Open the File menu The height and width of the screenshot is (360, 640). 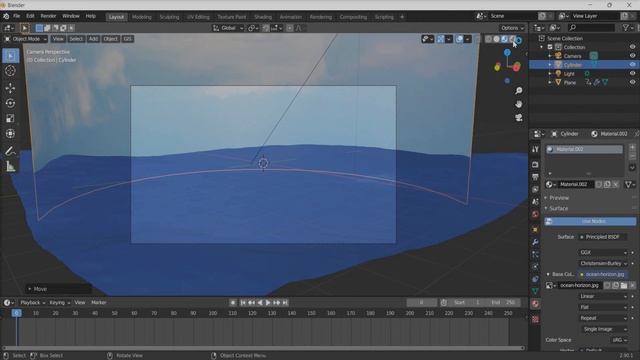point(16,16)
